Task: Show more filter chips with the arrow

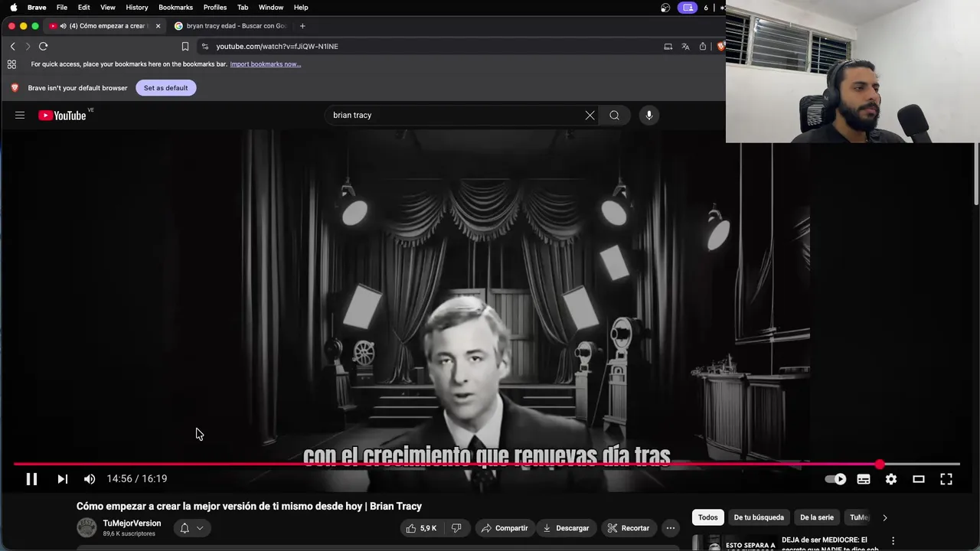Action: tap(885, 517)
